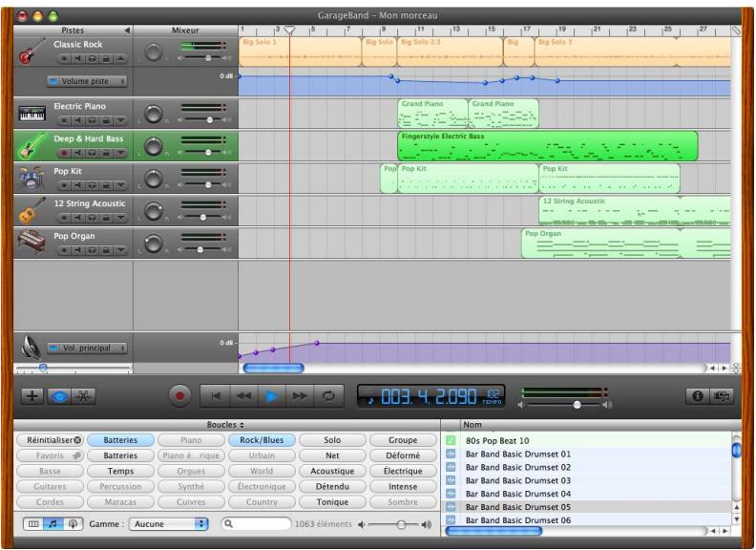Open the track info button
The width and height of the screenshot is (756, 550).
(x=697, y=396)
